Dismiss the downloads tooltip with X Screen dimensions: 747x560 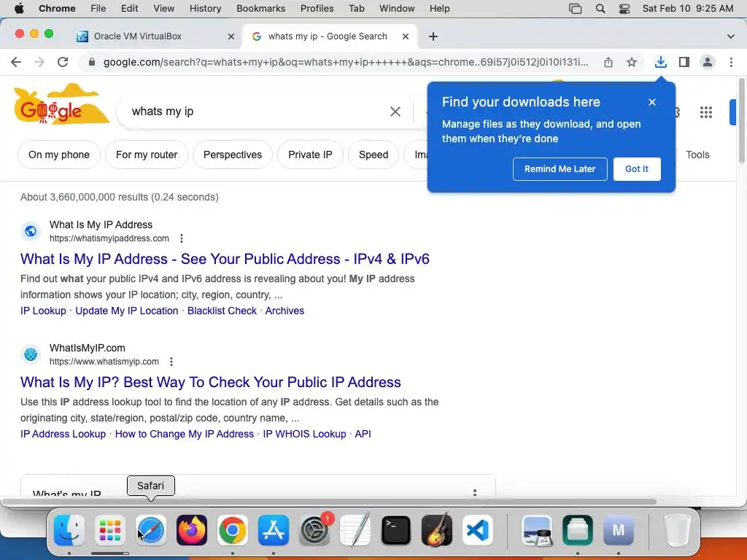tap(651, 102)
